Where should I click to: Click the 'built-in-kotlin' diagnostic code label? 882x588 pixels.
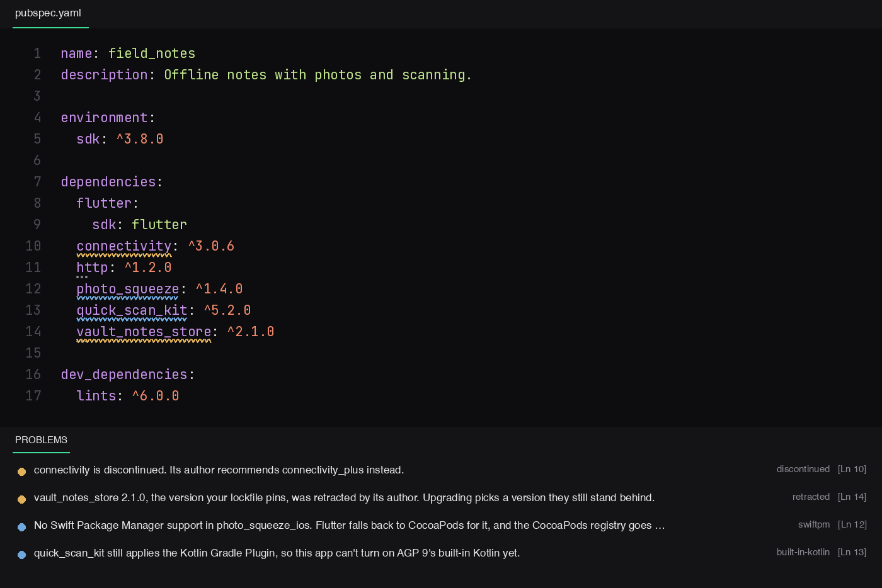[803, 552]
